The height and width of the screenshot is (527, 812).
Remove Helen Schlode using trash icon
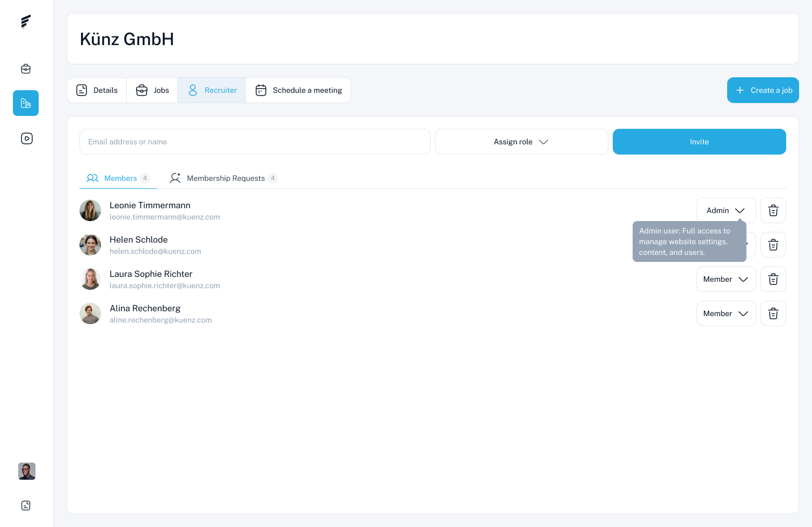(773, 245)
